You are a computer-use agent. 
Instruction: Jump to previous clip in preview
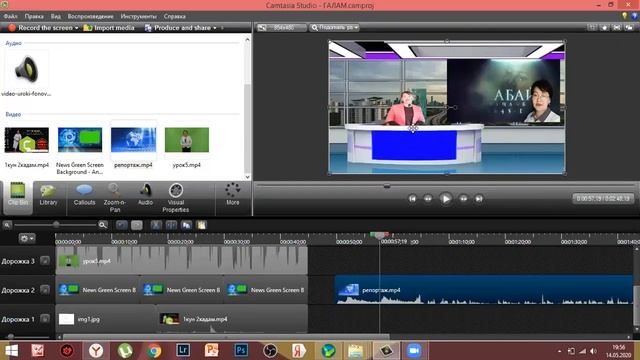pos(412,199)
